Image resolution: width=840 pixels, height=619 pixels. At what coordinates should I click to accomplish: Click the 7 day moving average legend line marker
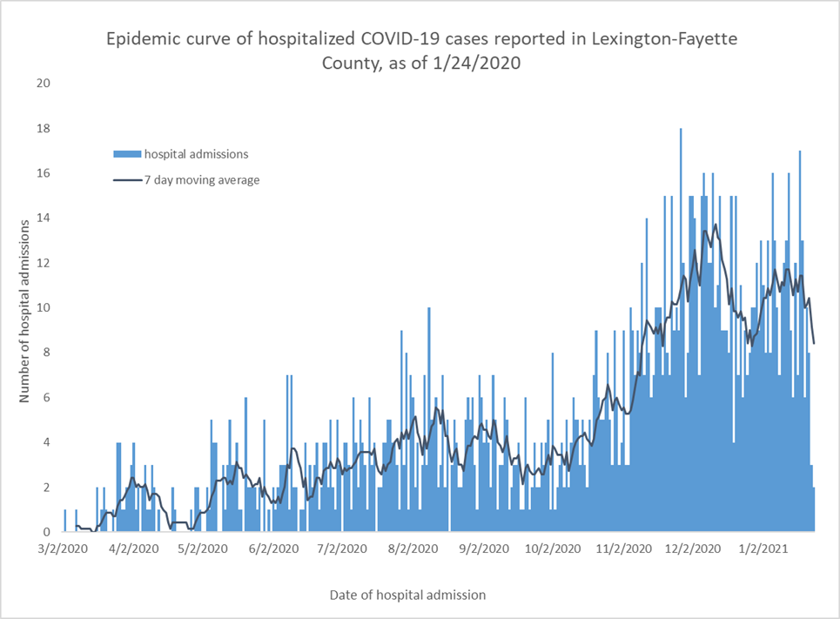tap(127, 180)
